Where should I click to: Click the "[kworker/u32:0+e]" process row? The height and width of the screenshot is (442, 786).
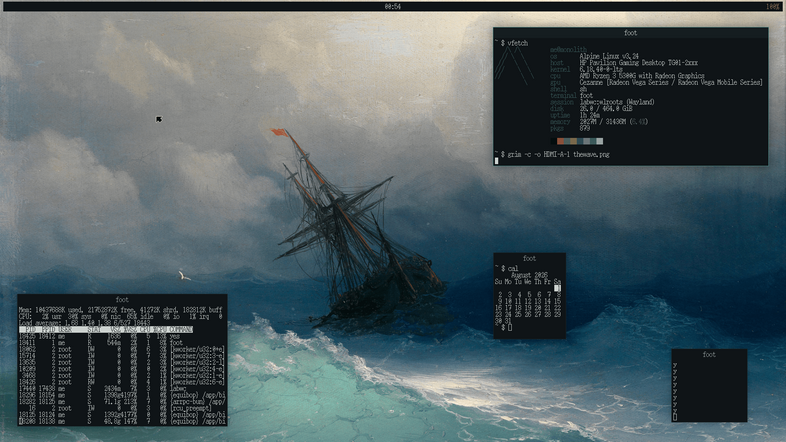(x=121, y=349)
